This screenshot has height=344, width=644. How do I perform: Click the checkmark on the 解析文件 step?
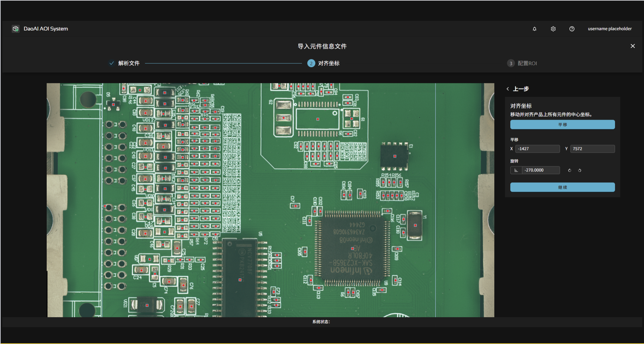click(111, 63)
